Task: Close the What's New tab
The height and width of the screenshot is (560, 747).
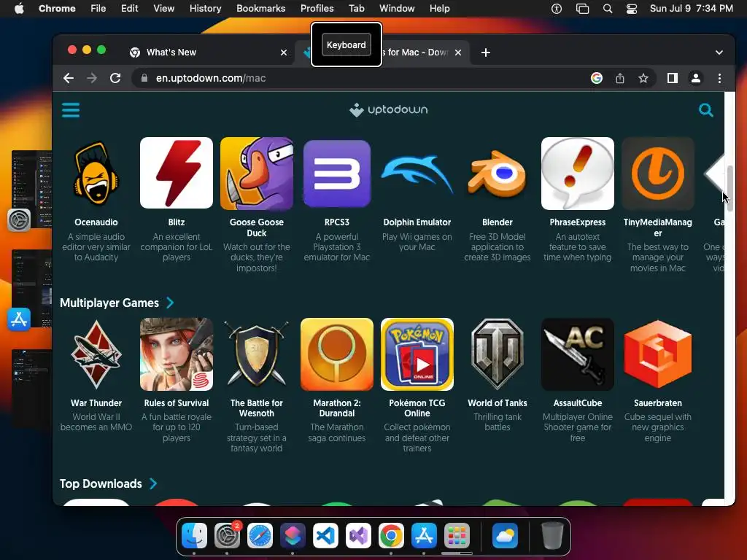Action: 284,52
